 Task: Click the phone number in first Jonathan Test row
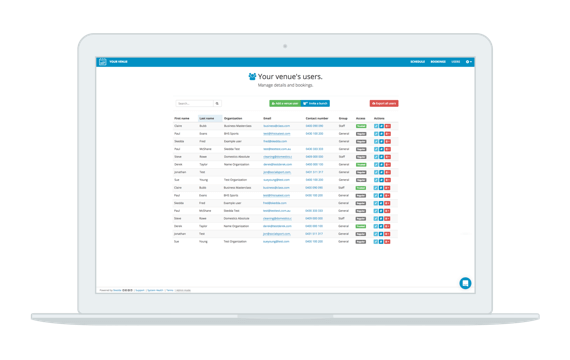tap(314, 172)
